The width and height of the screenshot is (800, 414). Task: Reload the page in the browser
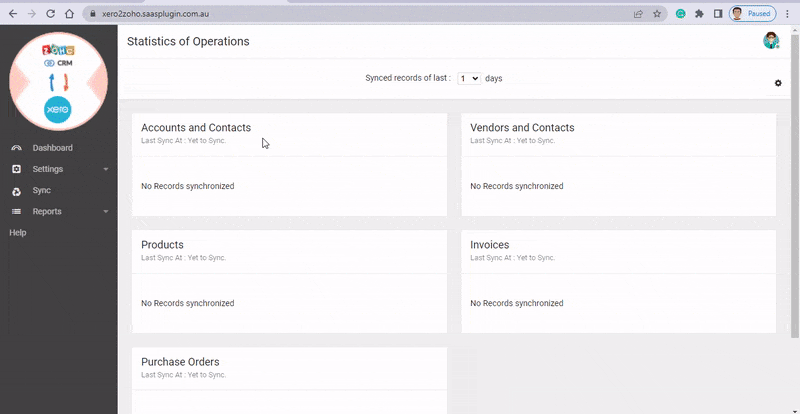pos(51,14)
